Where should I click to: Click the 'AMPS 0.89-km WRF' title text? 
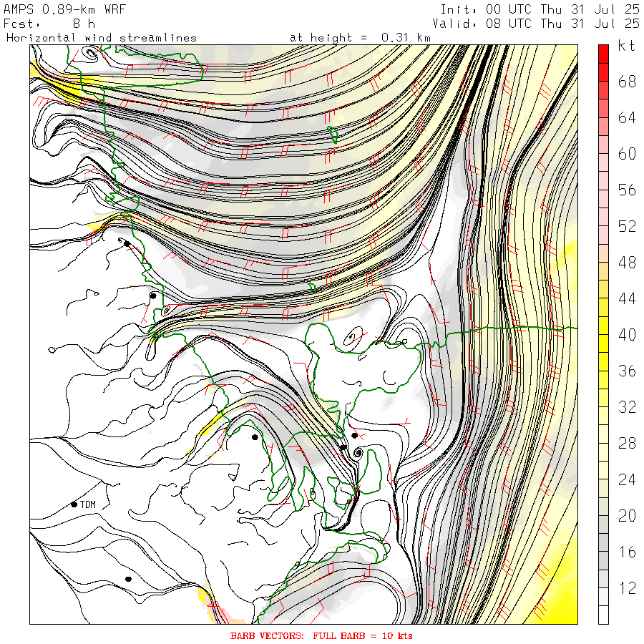[64, 9]
